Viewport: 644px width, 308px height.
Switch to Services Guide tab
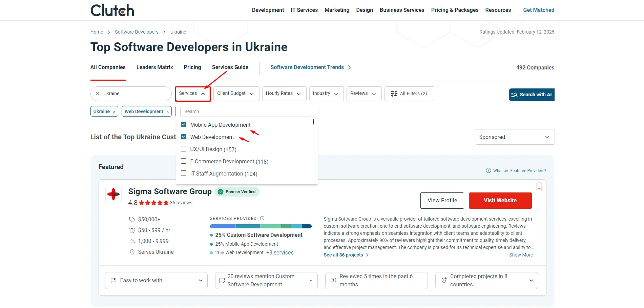230,67
